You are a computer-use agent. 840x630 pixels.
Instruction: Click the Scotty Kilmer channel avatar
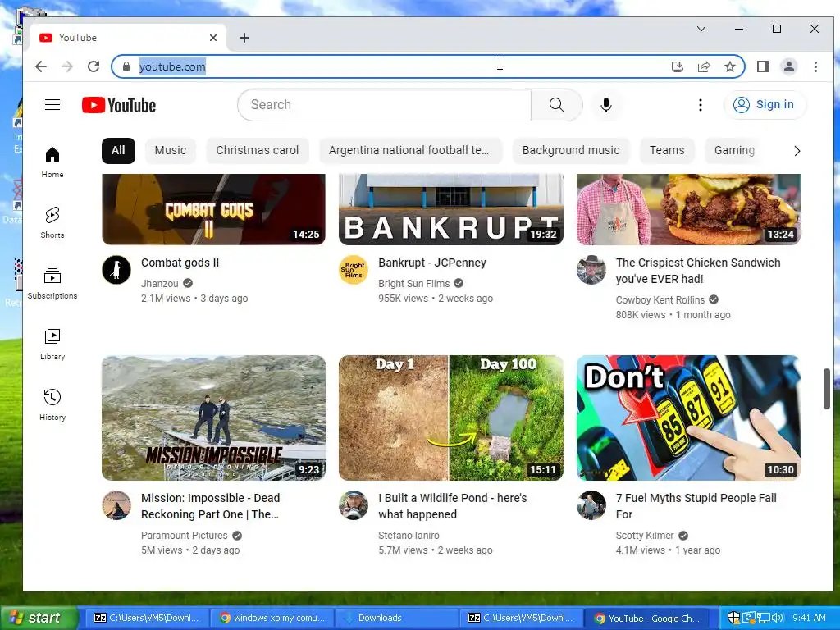[x=591, y=505]
